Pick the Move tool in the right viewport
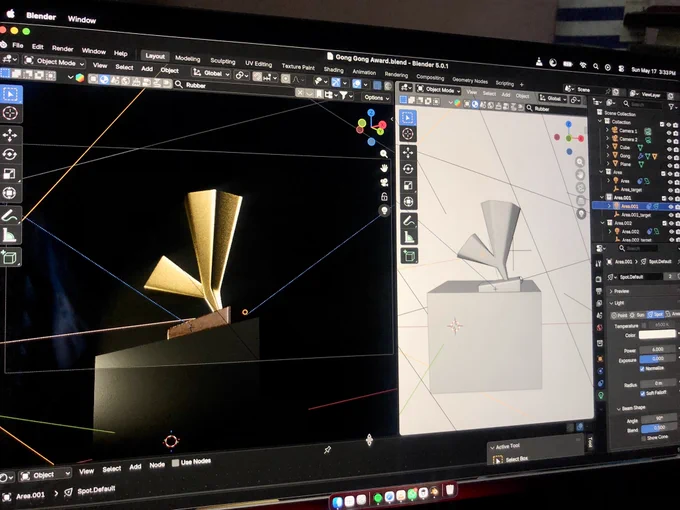The width and height of the screenshot is (680, 510). tap(408, 152)
